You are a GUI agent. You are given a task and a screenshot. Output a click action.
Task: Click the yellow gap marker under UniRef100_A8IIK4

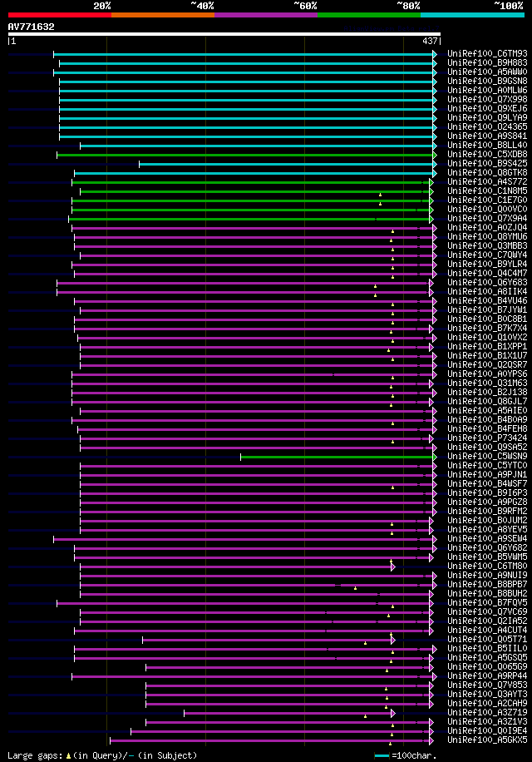[x=375, y=295]
